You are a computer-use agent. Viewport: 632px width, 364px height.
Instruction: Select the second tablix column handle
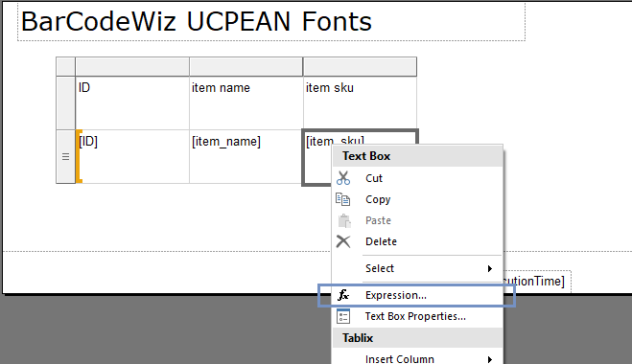(246, 66)
